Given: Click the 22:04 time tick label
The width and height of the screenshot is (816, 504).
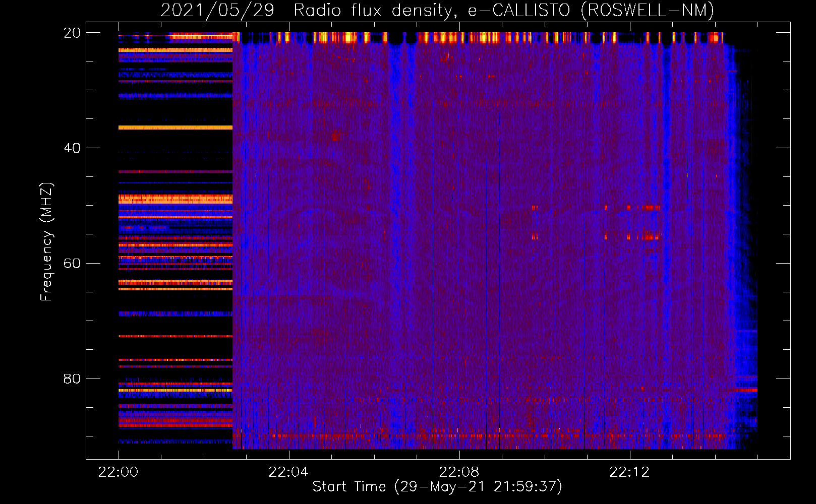Looking at the screenshot, I should coord(288,472).
